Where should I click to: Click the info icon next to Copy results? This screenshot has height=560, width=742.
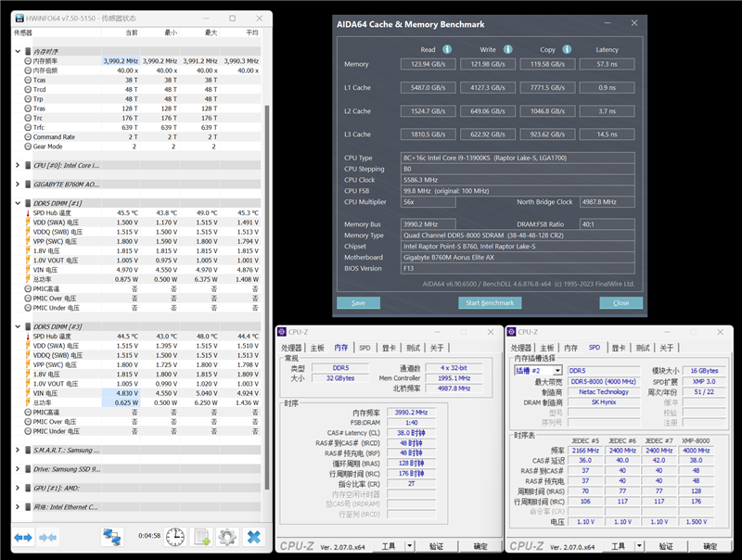tap(567, 49)
